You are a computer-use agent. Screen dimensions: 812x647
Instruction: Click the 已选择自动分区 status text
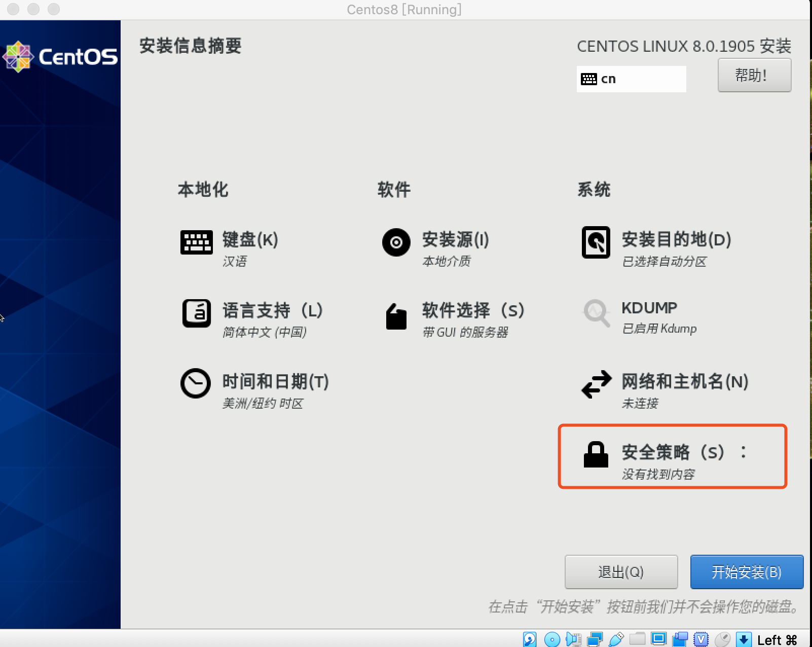pyautogui.click(x=664, y=262)
